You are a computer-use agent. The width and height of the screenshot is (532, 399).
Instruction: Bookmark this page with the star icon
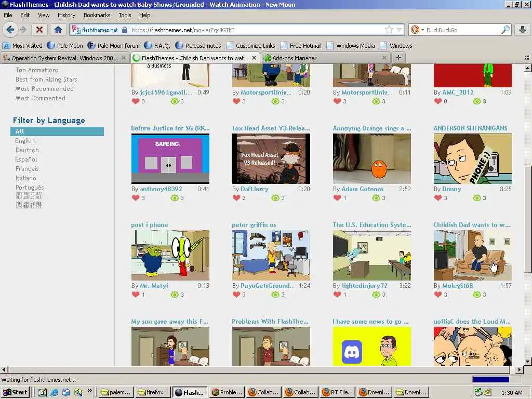[389, 30]
